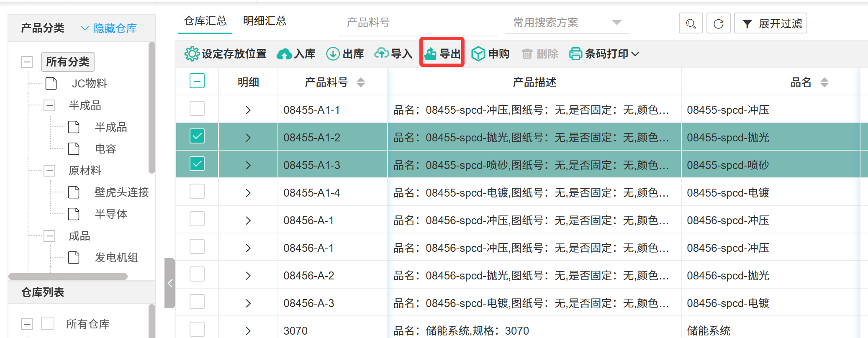
Task: Click the 隐藏仓库 link
Action: pyautogui.click(x=109, y=28)
